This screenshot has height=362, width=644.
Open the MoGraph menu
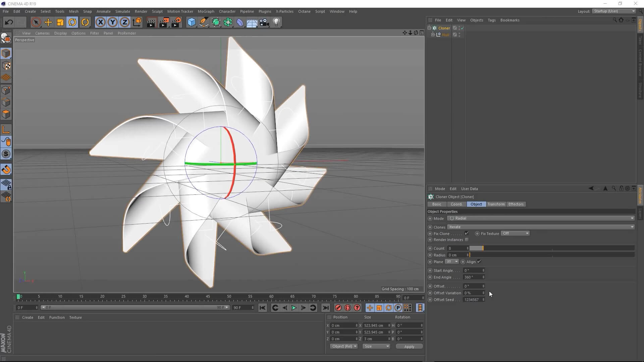(206, 11)
